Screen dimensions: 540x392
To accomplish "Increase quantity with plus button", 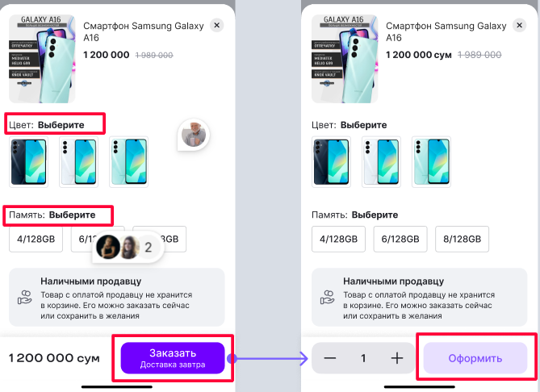I will [397, 358].
